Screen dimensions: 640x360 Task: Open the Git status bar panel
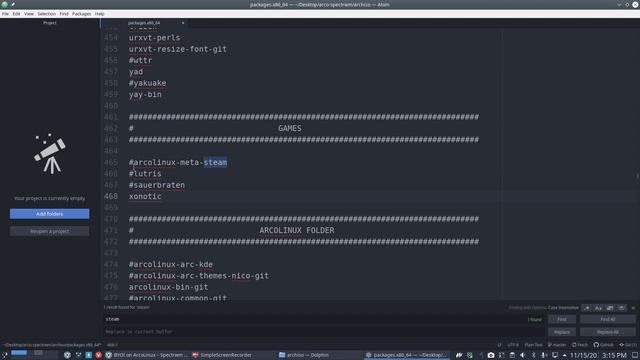click(628, 345)
